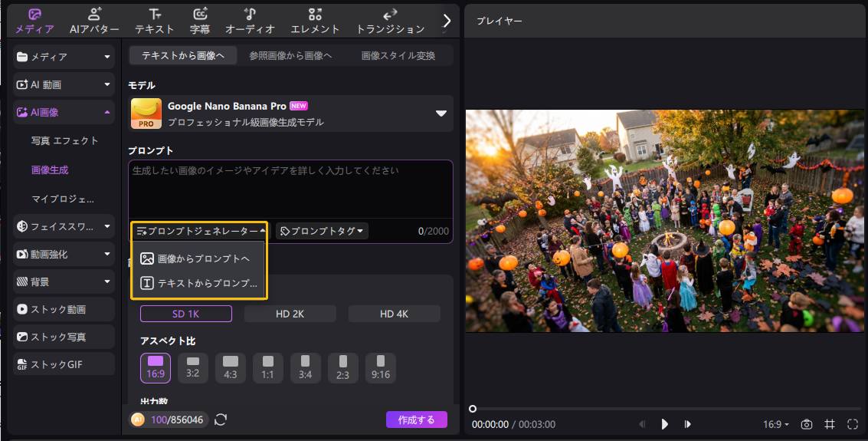This screenshot has height=441, width=868.
Task: Open ストックGIF in the sidebar
Action: coord(64,364)
